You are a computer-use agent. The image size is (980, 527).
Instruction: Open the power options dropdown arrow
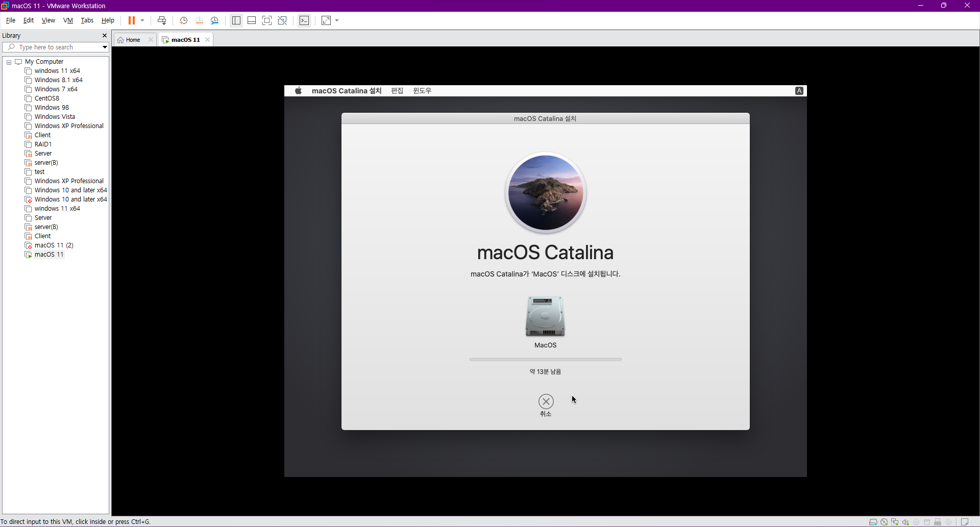coord(142,20)
